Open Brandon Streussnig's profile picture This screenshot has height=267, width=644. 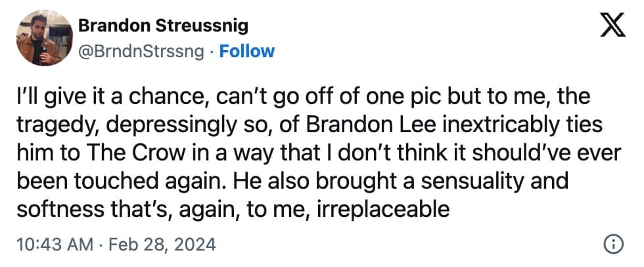[43, 38]
